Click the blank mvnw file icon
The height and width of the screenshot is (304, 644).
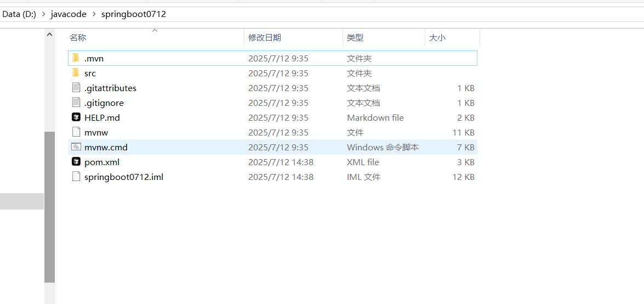[x=76, y=132]
